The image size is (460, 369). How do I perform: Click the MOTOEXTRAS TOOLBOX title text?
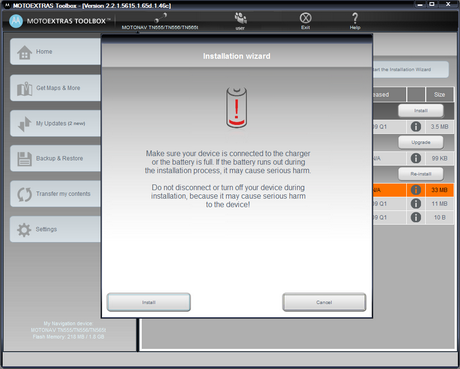(68, 21)
